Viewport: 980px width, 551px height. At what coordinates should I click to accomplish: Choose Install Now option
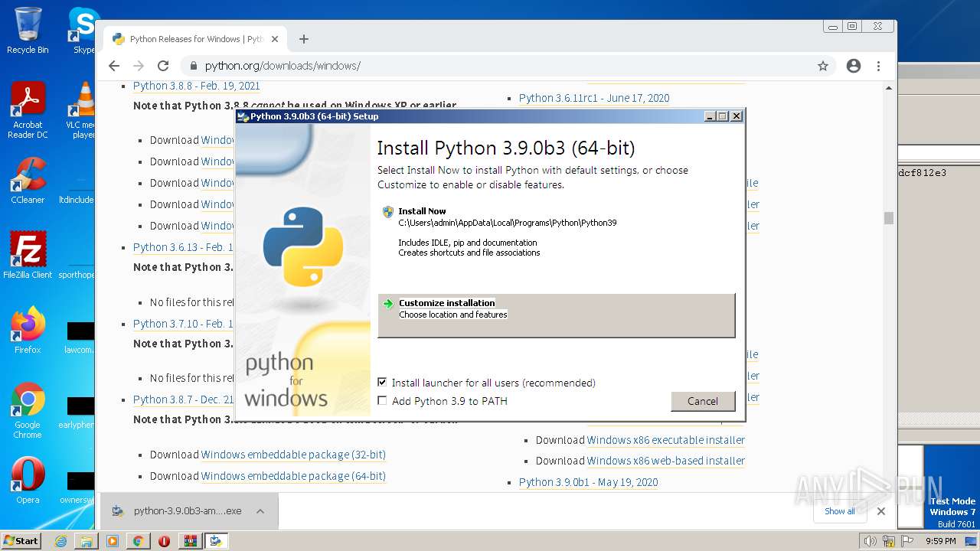point(557,232)
